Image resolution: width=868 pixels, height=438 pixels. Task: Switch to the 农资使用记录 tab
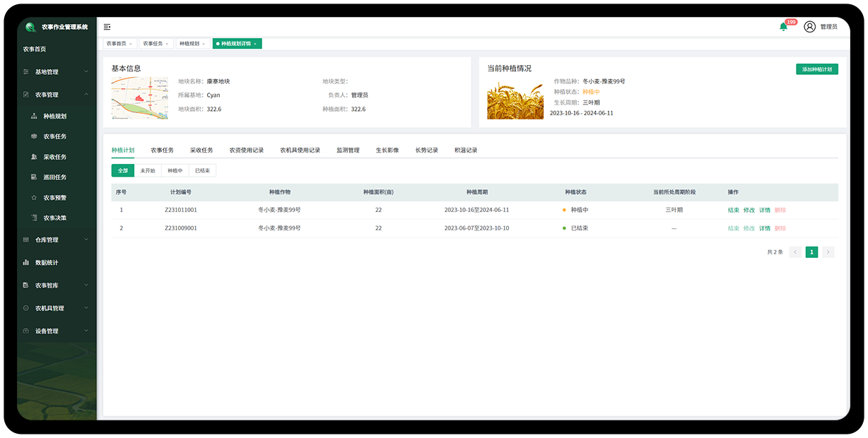tap(246, 150)
